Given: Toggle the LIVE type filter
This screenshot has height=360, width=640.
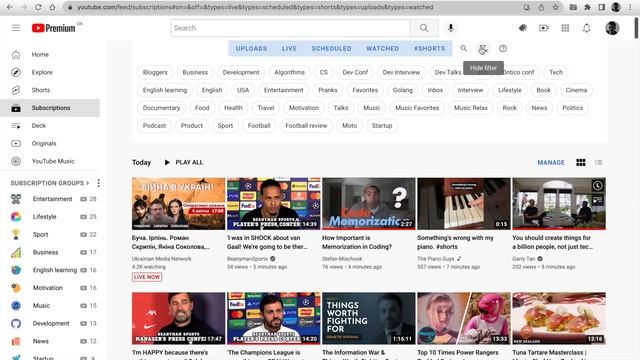Looking at the screenshot, I should point(289,48).
